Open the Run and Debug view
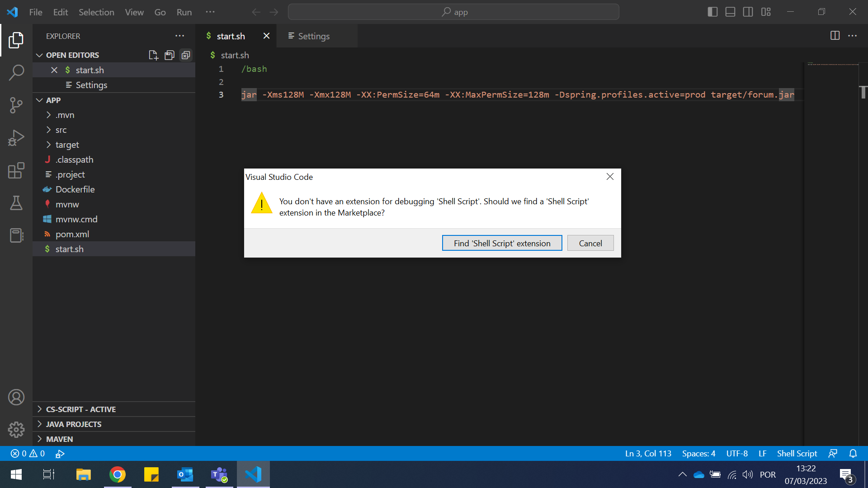 pos(16,138)
